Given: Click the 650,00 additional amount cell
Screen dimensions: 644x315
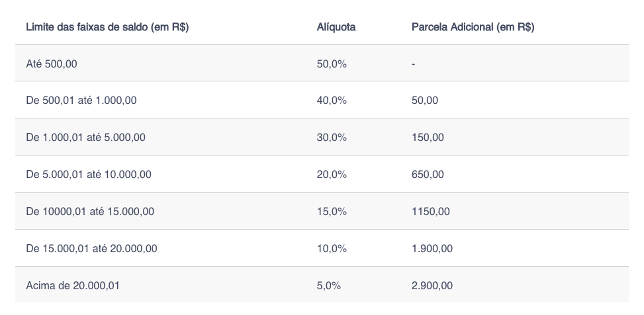Looking at the screenshot, I should (x=428, y=175).
